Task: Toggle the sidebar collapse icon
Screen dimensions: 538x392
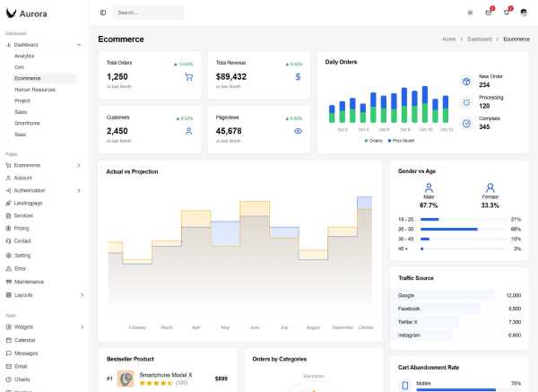Action: click(103, 13)
